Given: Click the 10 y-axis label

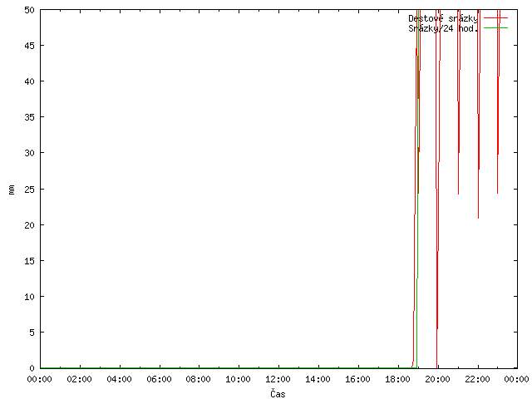Looking at the screenshot, I should tap(30, 297).
